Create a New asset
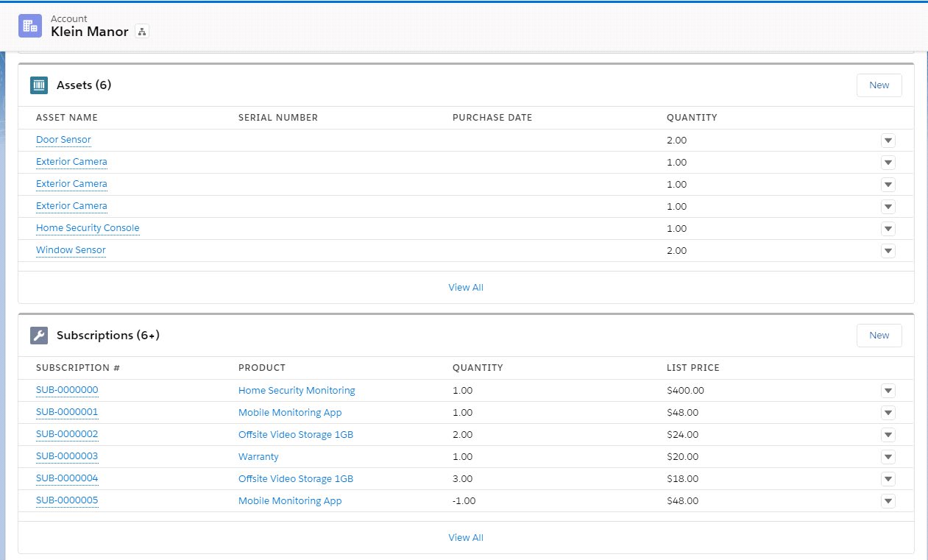This screenshot has height=560, width=928. click(x=879, y=85)
